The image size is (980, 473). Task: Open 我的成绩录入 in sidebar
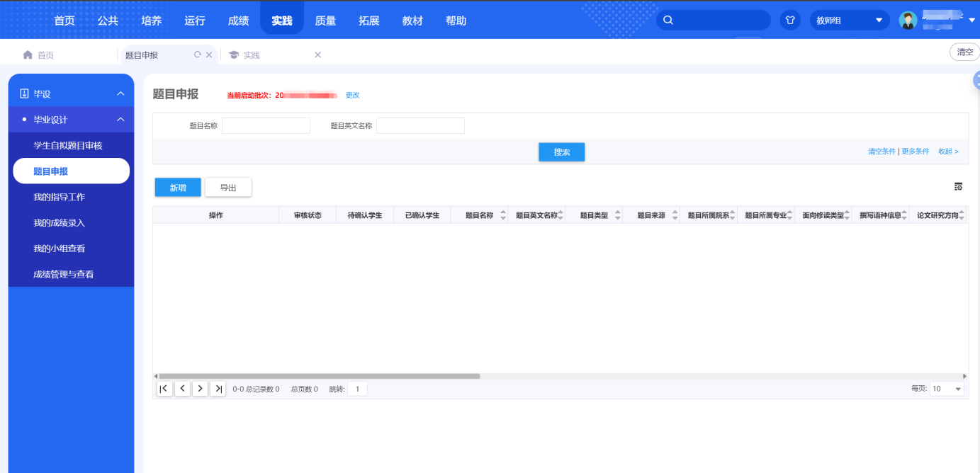(59, 222)
